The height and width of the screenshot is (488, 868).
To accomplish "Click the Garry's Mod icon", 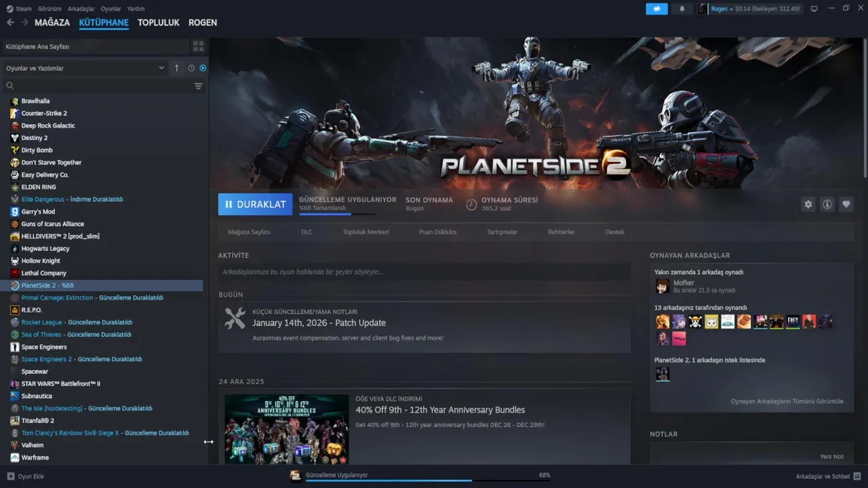I will coord(15,211).
